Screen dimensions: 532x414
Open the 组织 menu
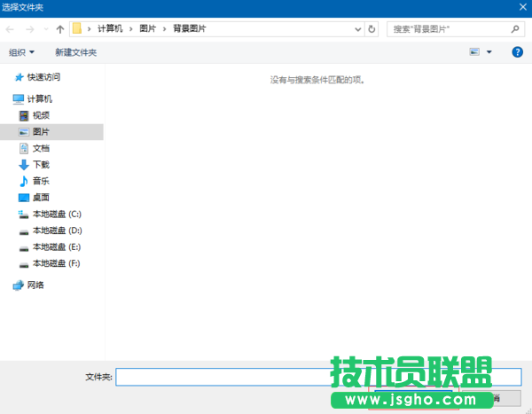21,52
